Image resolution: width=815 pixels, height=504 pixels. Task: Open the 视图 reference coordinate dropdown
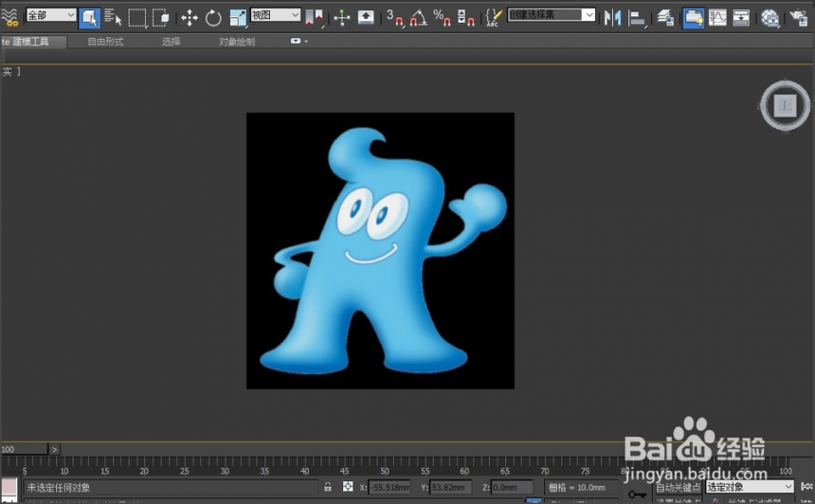276,15
